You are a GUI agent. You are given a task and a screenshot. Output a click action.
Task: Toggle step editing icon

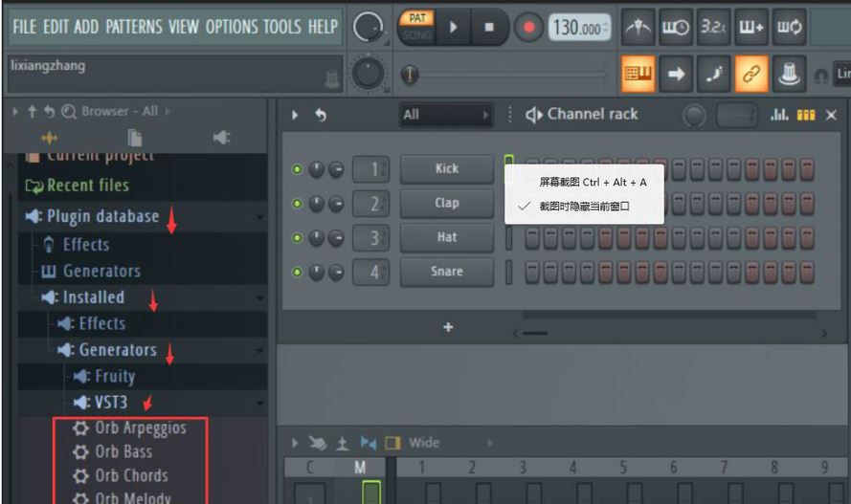pos(714,74)
